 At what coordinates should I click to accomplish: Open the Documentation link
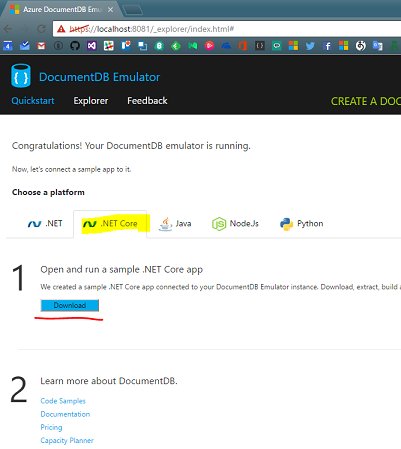(65, 414)
